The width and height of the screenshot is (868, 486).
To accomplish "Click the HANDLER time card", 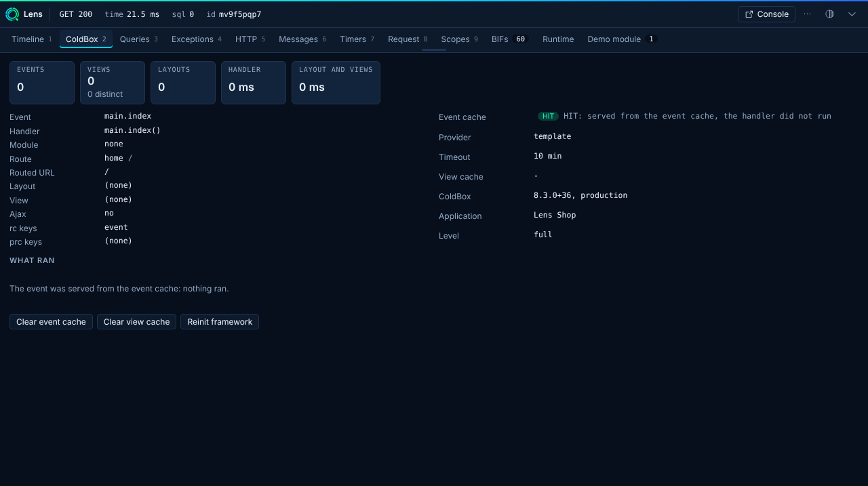I will [x=254, y=83].
